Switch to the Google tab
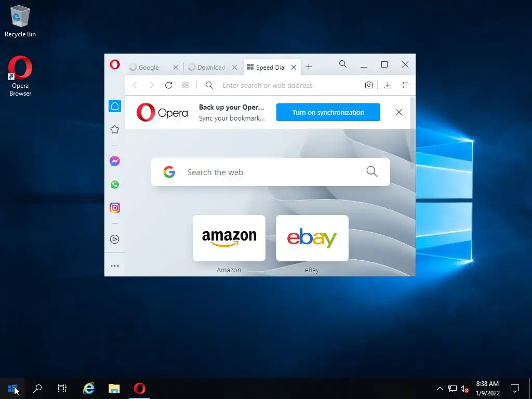532x399 pixels. tap(149, 67)
